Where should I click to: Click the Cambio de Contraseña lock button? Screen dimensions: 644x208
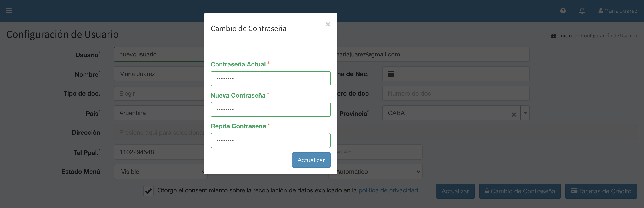520,191
